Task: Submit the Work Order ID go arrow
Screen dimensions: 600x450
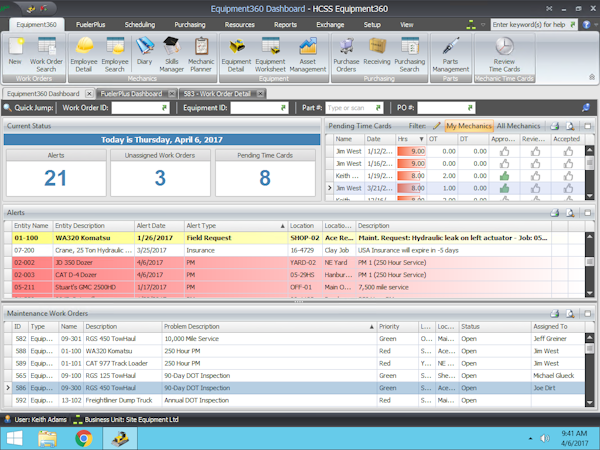Action: [164, 108]
